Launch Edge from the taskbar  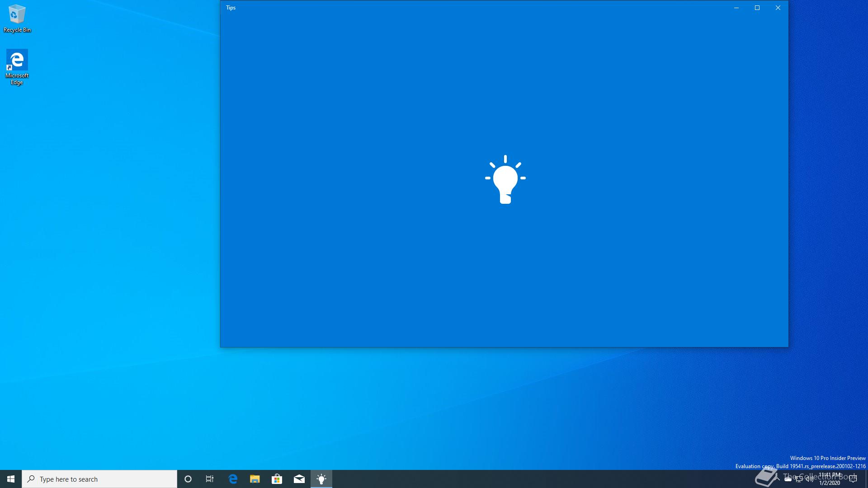tap(233, 479)
